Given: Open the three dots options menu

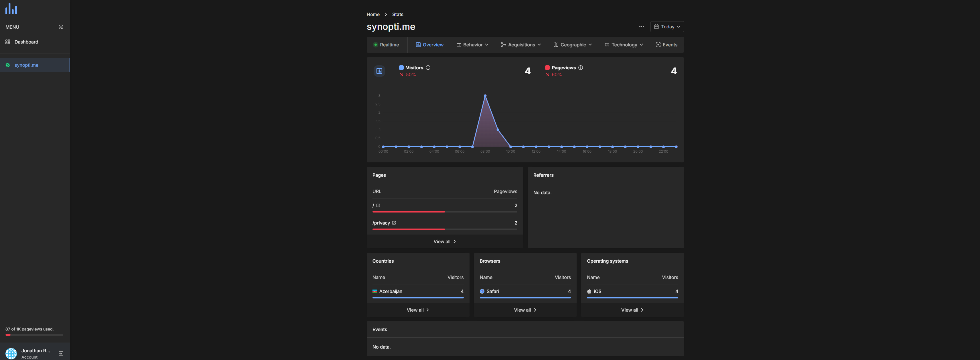Looking at the screenshot, I should 641,27.
